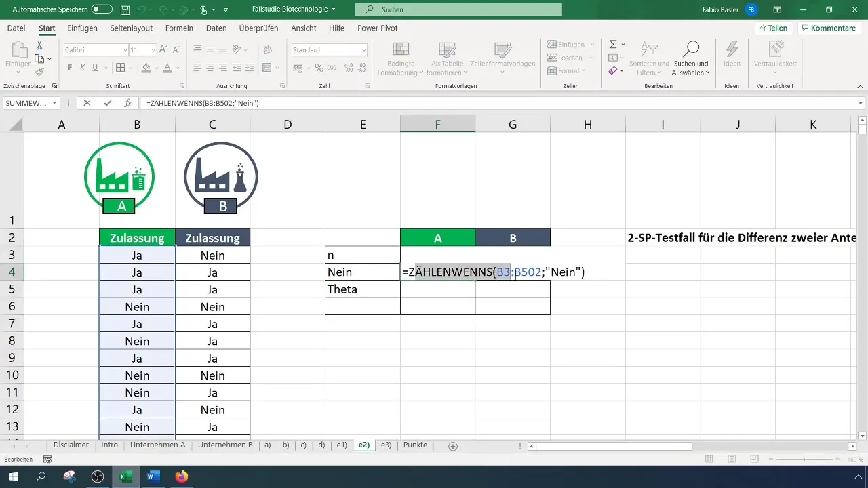
Task: Switch to the Seitenlayout ribbon tab
Action: click(x=132, y=28)
